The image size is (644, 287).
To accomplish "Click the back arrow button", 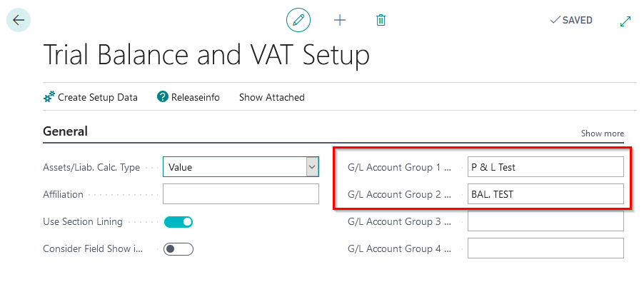I will [18, 20].
